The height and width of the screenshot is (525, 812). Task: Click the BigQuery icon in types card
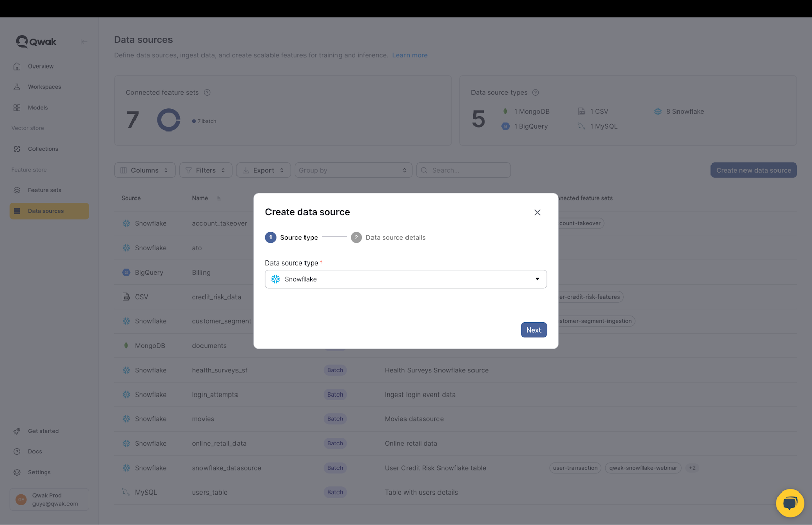505,126
